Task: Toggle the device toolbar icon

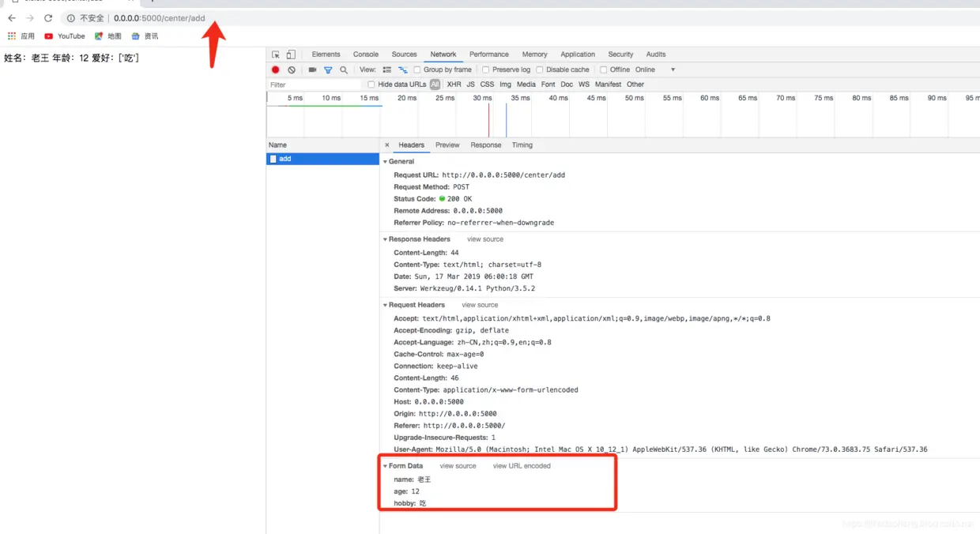Action: tap(291, 55)
